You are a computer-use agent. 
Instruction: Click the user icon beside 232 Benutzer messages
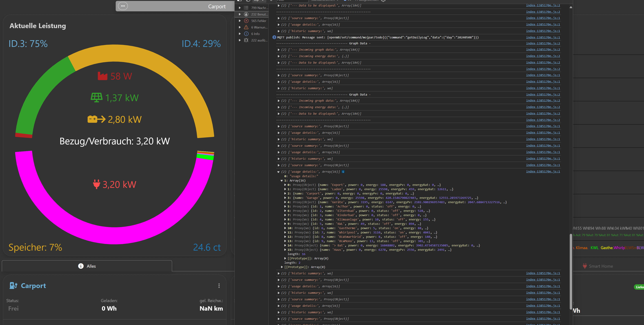click(x=246, y=14)
